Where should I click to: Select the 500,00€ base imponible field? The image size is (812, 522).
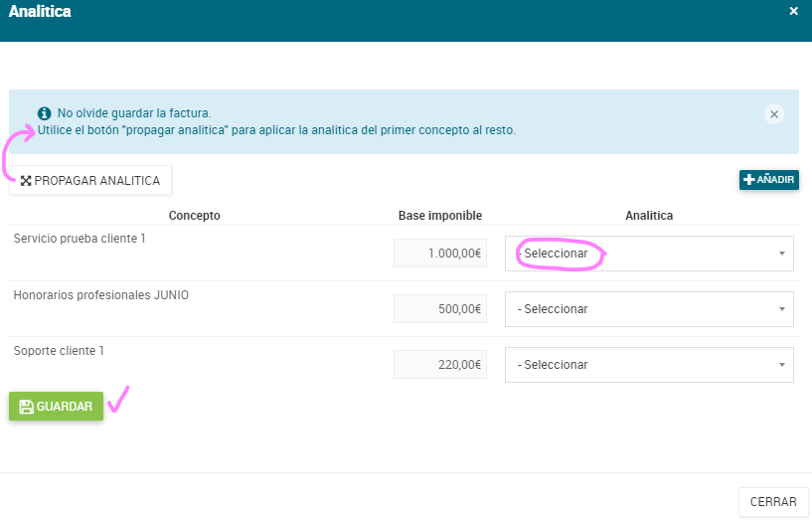click(440, 309)
